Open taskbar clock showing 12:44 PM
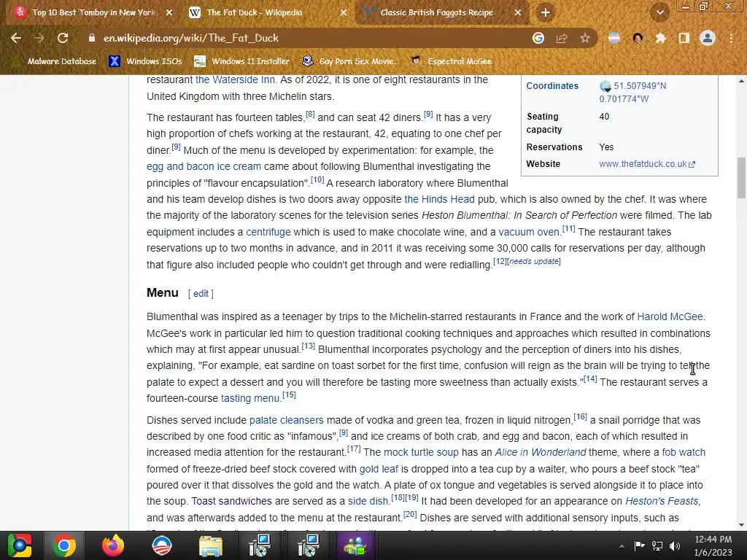Screen dimensions: 747x560 click(x=713, y=545)
